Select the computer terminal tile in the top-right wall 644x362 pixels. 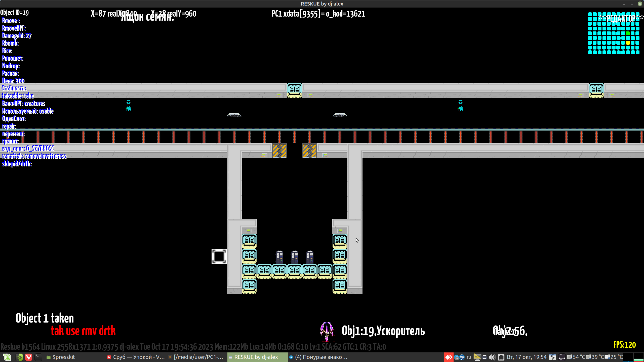(596, 90)
